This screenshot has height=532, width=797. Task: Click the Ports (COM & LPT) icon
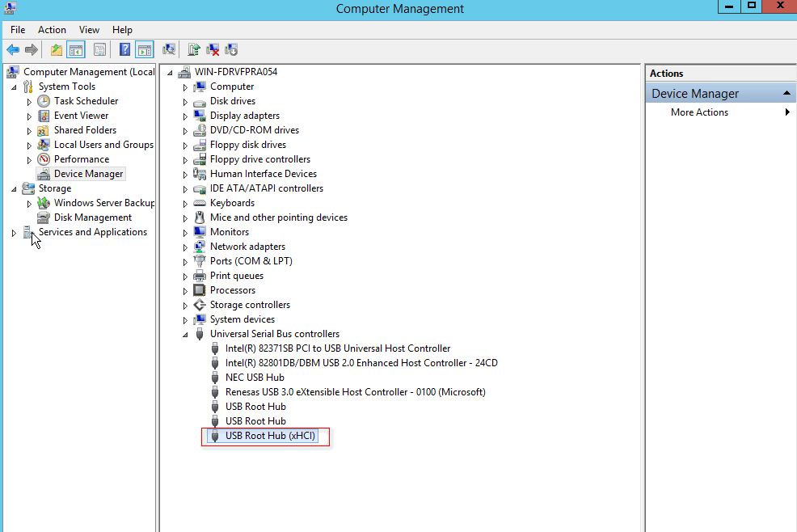pyautogui.click(x=200, y=261)
